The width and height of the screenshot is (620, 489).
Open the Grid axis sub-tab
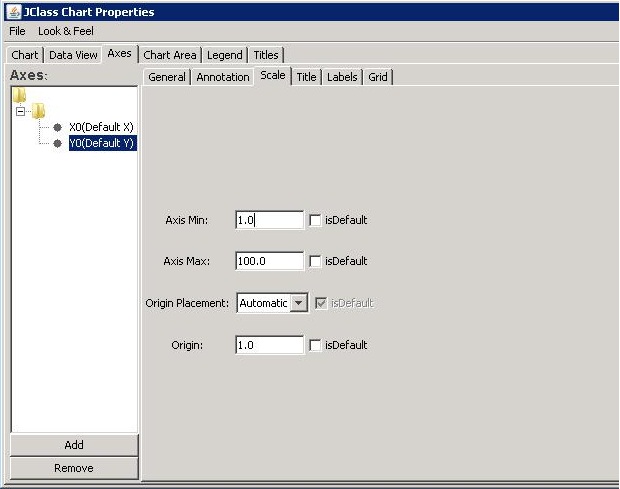(x=378, y=77)
